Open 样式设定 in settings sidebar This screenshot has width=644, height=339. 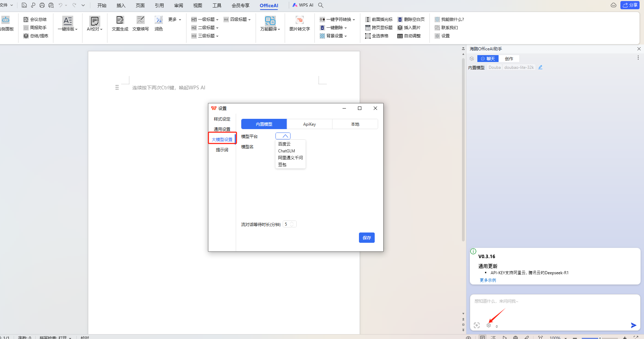pyautogui.click(x=222, y=119)
